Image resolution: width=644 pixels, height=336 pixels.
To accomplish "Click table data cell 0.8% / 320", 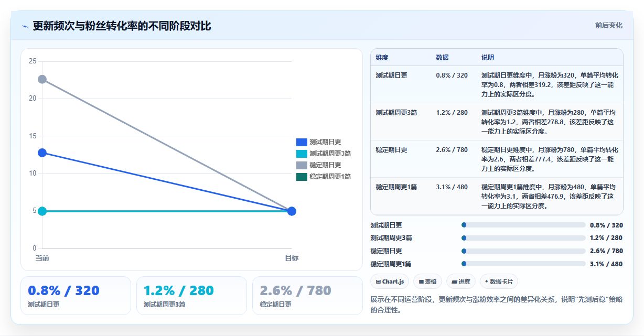I will 452,75.
